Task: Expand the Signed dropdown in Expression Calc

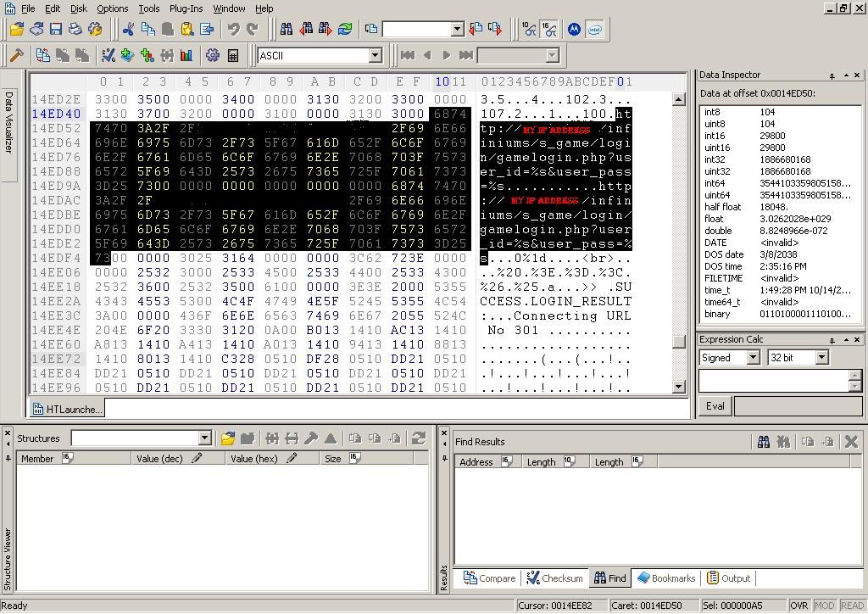Action: pyautogui.click(x=753, y=358)
